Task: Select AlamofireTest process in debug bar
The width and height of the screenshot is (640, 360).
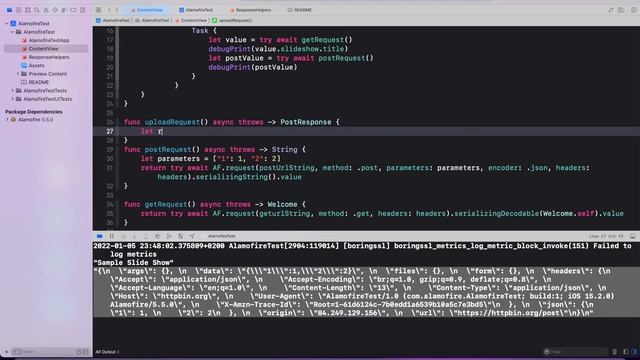Action: click(222, 236)
